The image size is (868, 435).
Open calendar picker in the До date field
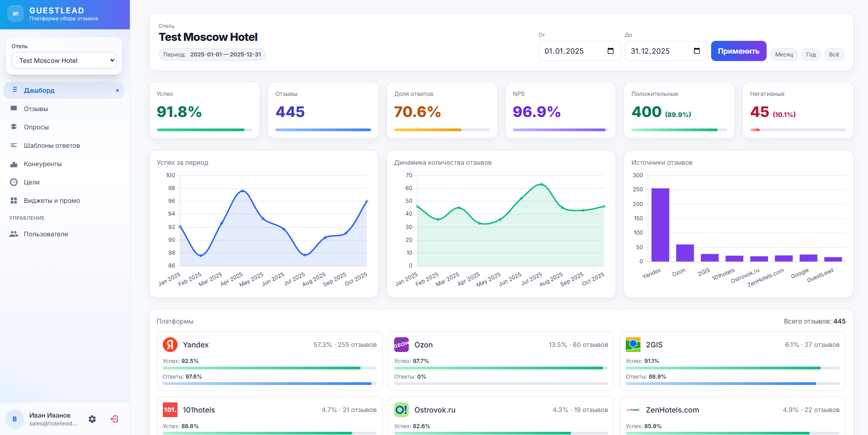(697, 51)
